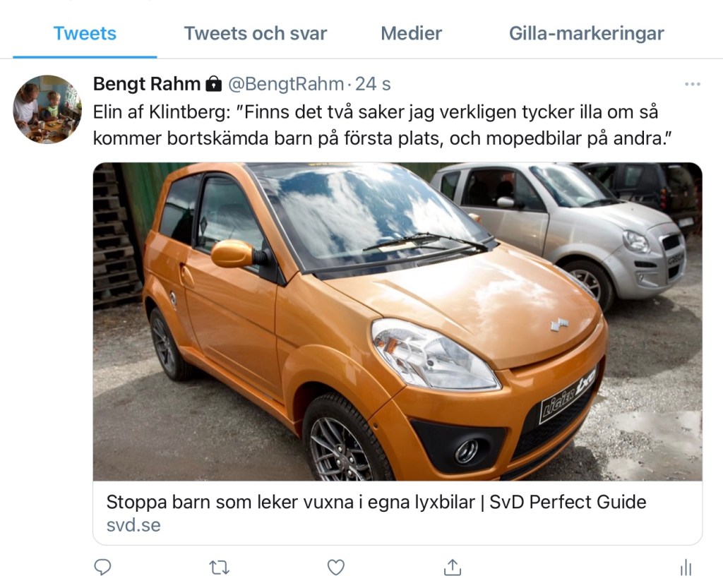
Task: Open the three-dot more options menu
Action: pos(692,85)
